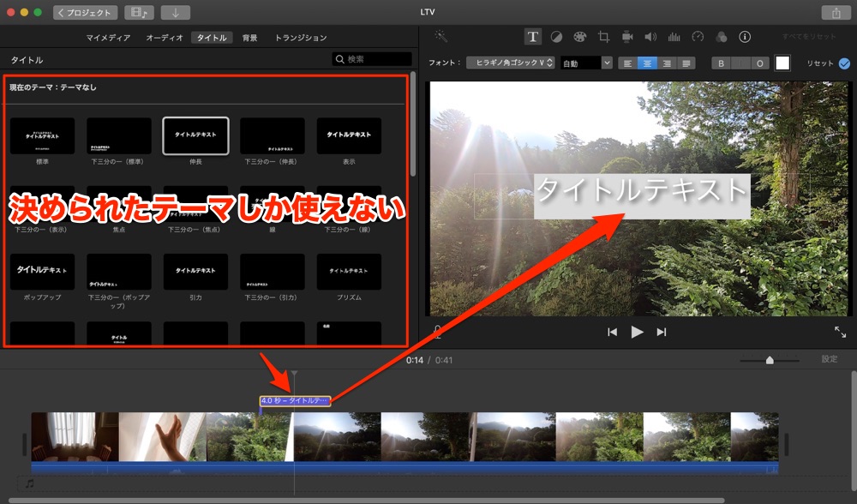Screen dimensions: 857x504
Task: Click the blue audio waveform track
Action: (x=405, y=468)
